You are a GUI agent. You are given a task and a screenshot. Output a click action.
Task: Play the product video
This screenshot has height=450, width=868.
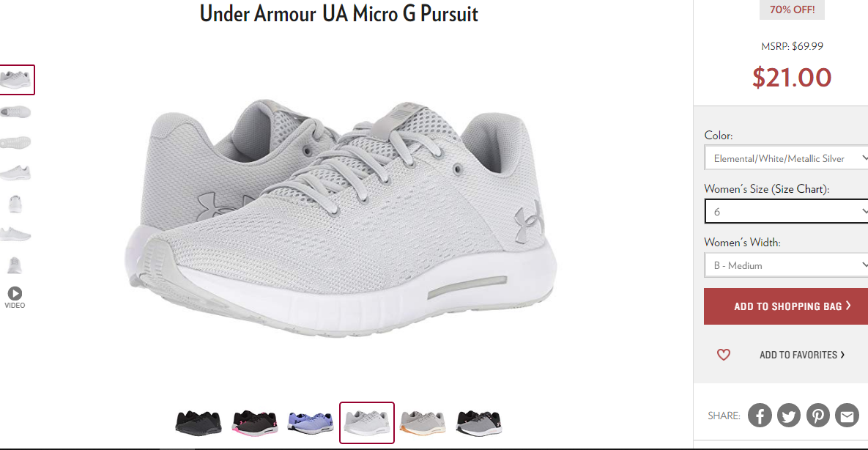[15, 298]
